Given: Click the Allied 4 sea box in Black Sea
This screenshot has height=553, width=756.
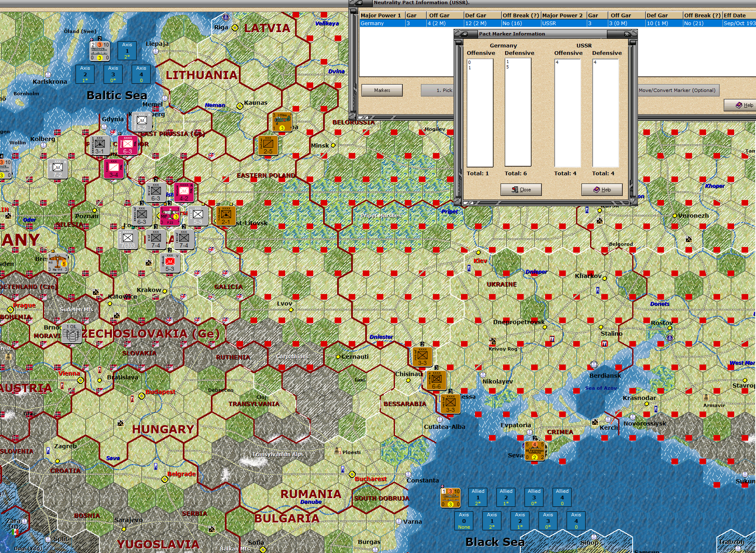Looking at the screenshot, I should pyautogui.click(x=562, y=497).
